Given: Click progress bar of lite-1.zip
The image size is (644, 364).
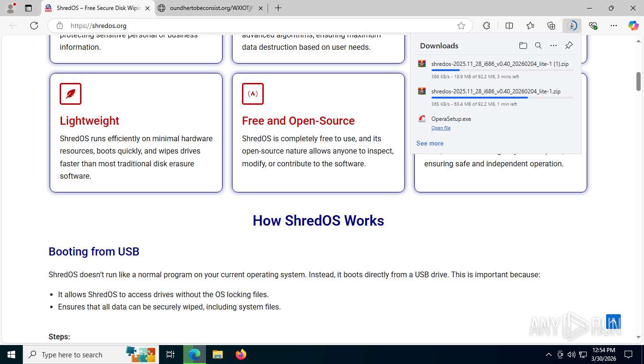Looking at the screenshot, I should [x=502, y=98].
